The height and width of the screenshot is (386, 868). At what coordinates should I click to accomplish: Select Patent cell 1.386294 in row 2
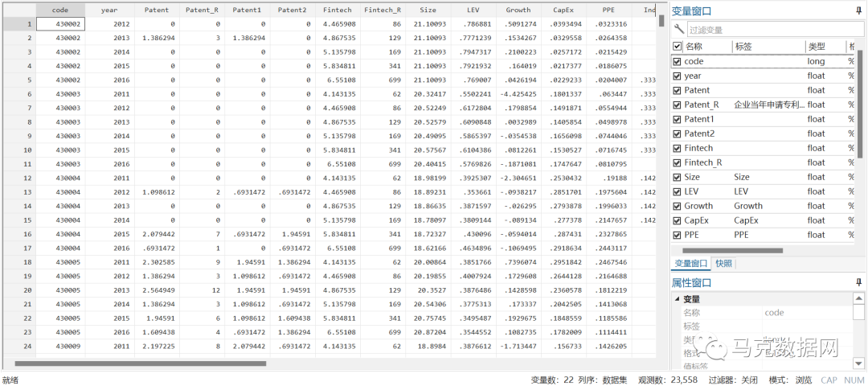tap(156, 38)
